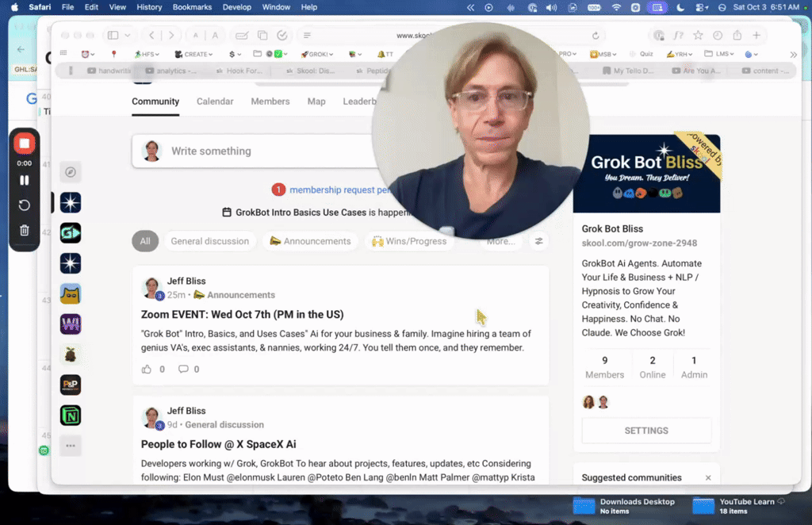Open the Bookmarks menu in menu bar

tap(192, 7)
